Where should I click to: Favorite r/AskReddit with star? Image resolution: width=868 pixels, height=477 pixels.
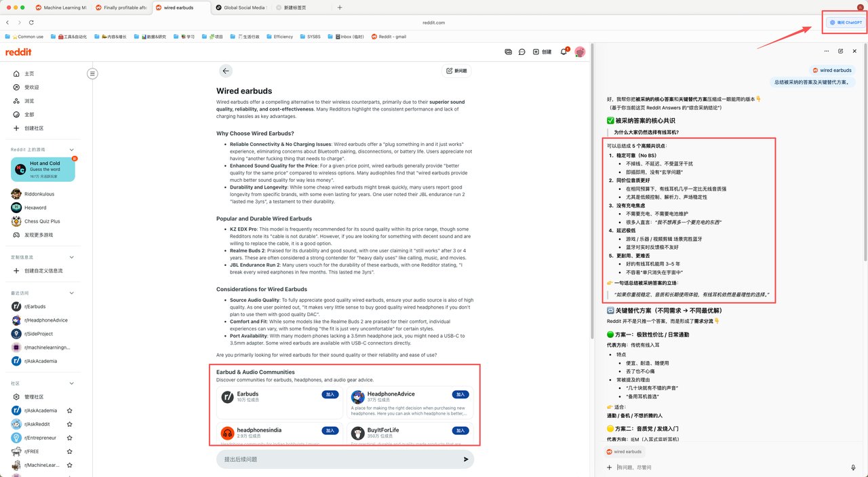pyautogui.click(x=69, y=424)
